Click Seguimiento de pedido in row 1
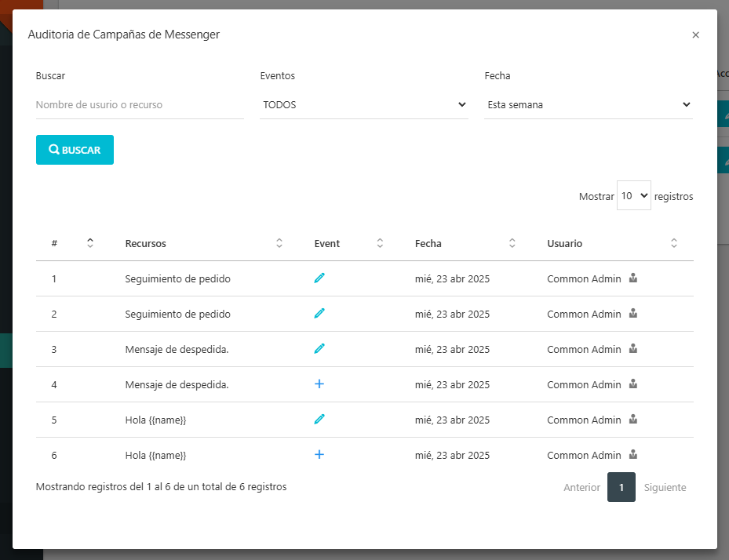This screenshot has width=729, height=560. [x=177, y=279]
